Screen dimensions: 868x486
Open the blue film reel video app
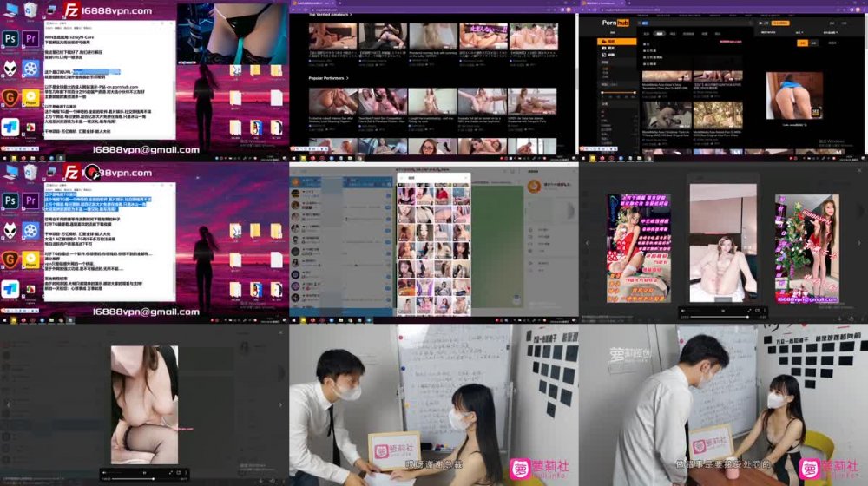tap(31, 69)
